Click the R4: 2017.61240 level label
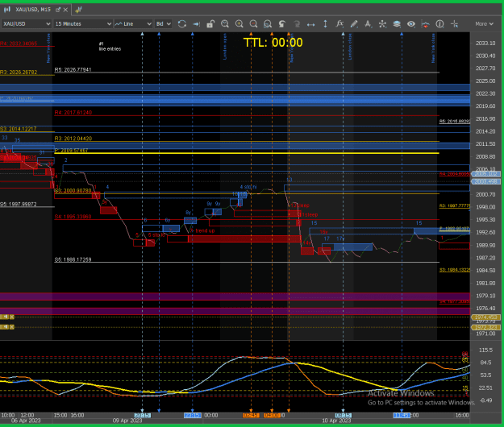Image resolution: width=504 pixels, height=427 pixels. (x=73, y=112)
